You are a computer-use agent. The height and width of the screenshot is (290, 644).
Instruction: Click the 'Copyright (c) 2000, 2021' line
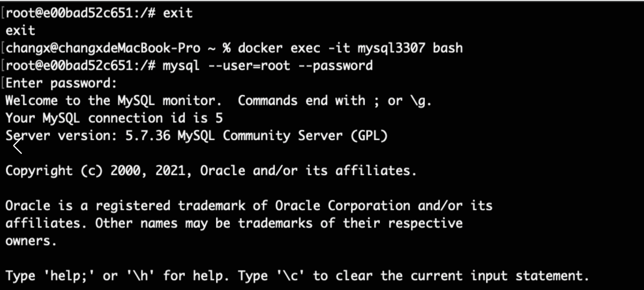click(211, 171)
